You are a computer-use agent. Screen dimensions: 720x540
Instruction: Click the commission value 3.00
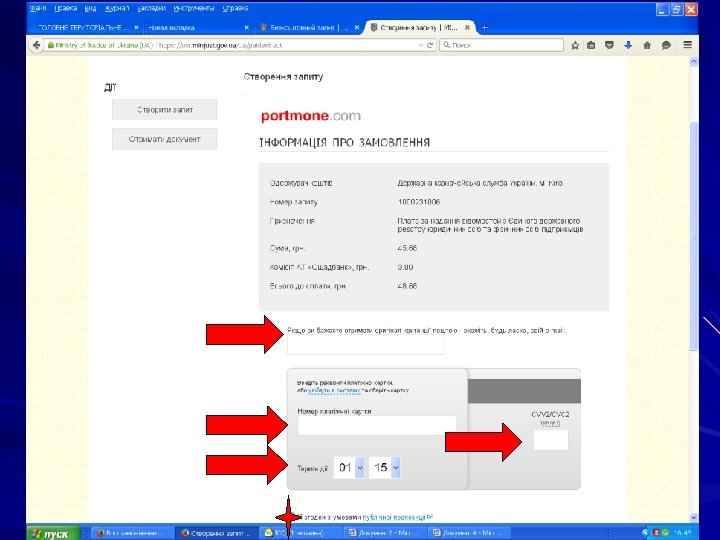click(405, 267)
